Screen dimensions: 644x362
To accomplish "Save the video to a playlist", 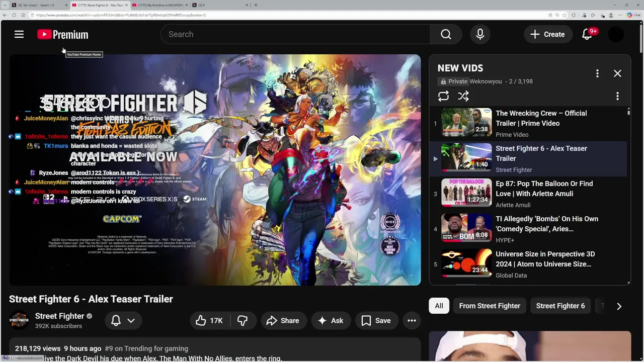I will coord(376,320).
